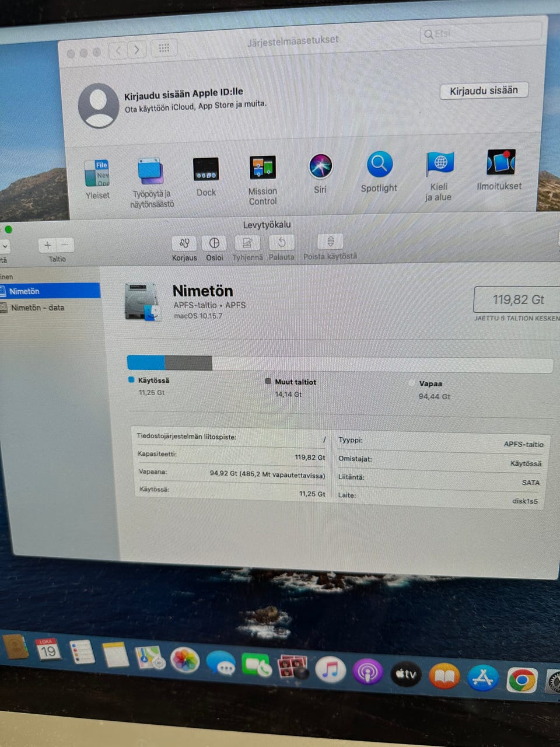Image resolution: width=560 pixels, height=747 pixels.
Task: Open Apple TV from the Dock
Action: click(x=406, y=674)
